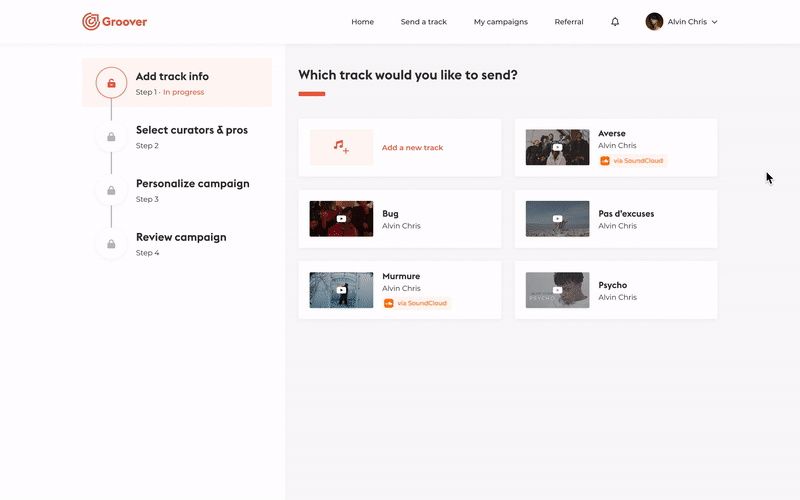The height and width of the screenshot is (500, 800).
Task: Click the SoundCloud badge under Murmure
Action: pyautogui.click(x=416, y=303)
